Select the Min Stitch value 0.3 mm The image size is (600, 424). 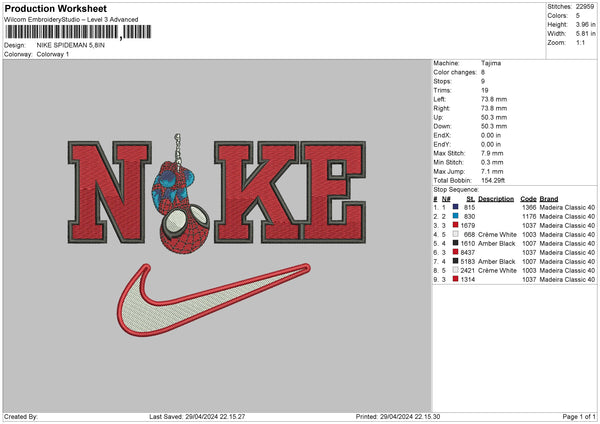tap(492, 162)
